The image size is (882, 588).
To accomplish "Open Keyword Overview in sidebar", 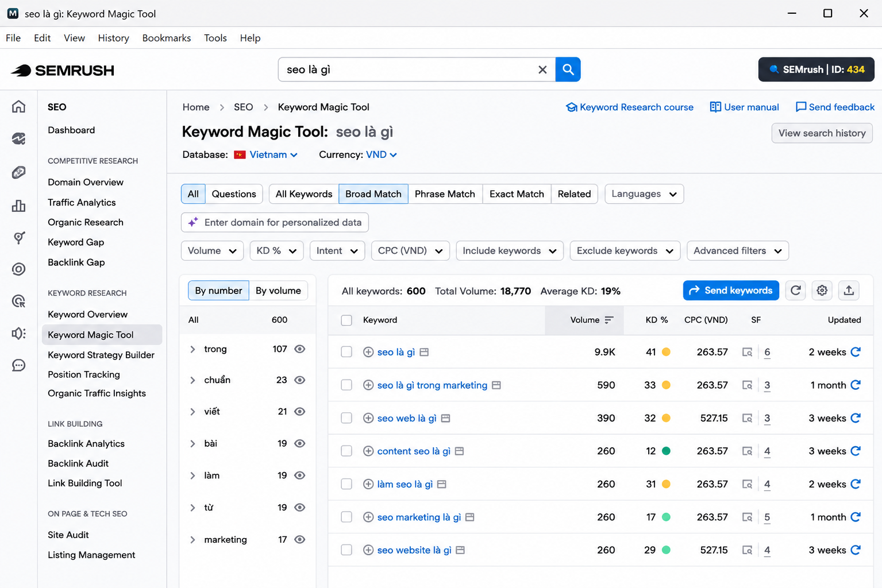I will click(x=87, y=315).
